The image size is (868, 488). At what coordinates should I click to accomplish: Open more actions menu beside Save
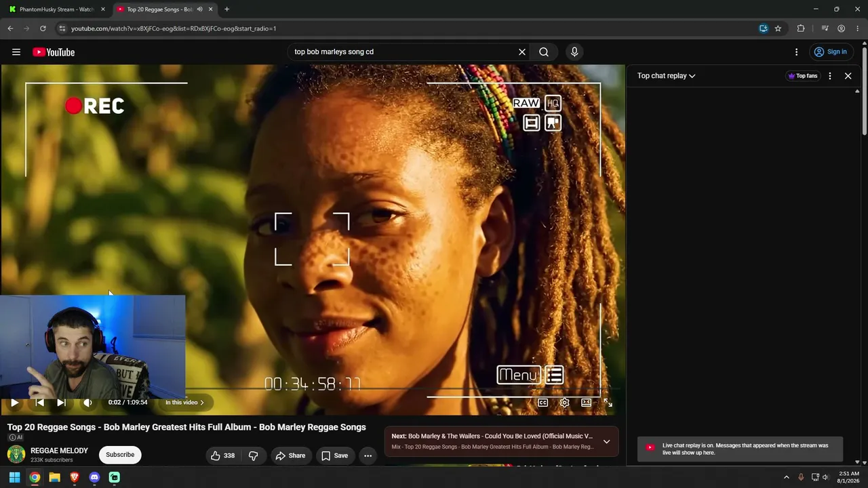tap(368, 455)
